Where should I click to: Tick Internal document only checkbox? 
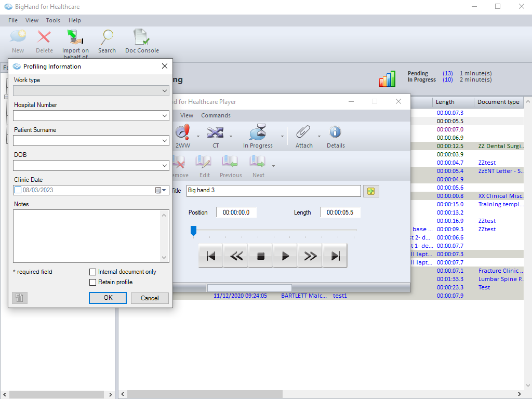pos(92,272)
